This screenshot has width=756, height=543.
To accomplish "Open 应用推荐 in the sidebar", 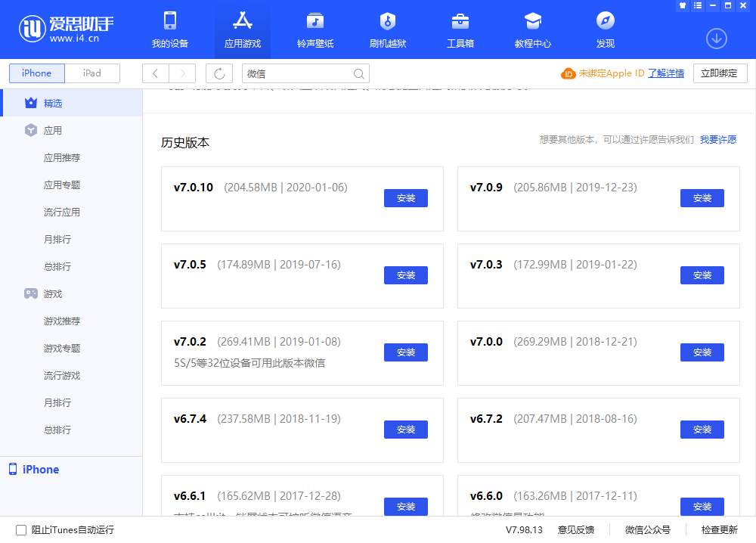I will point(62,158).
